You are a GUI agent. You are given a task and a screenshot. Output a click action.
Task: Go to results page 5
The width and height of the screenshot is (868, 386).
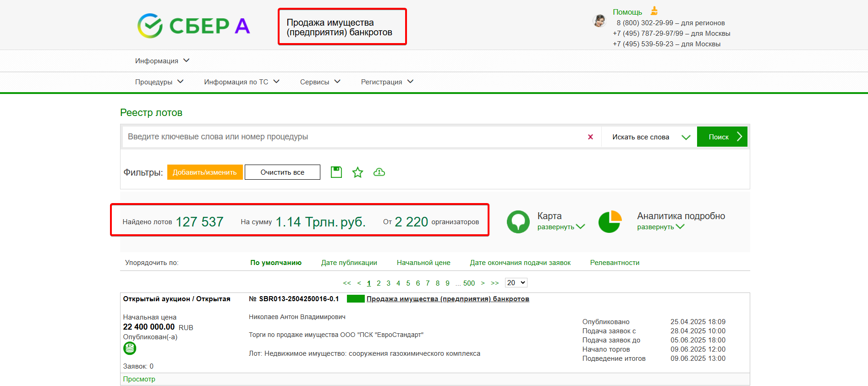point(408,283)
